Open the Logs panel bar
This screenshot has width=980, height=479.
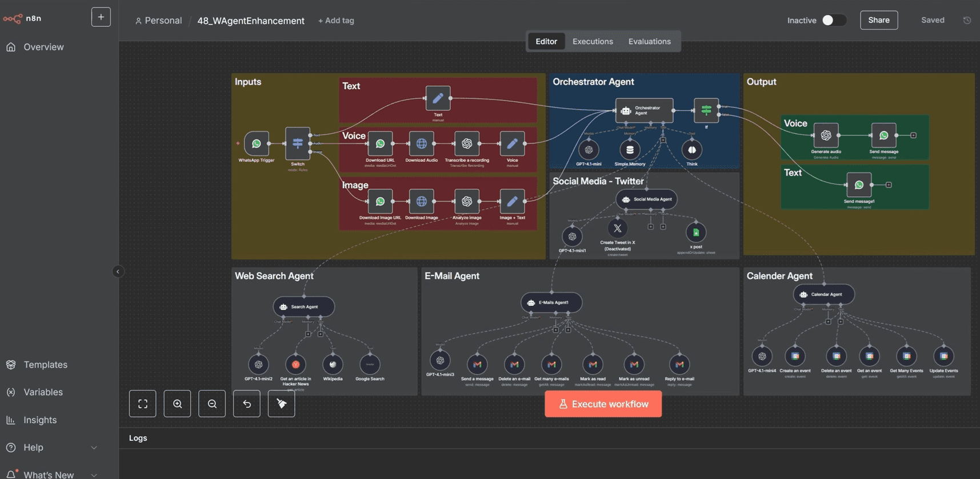coord(138,438)
